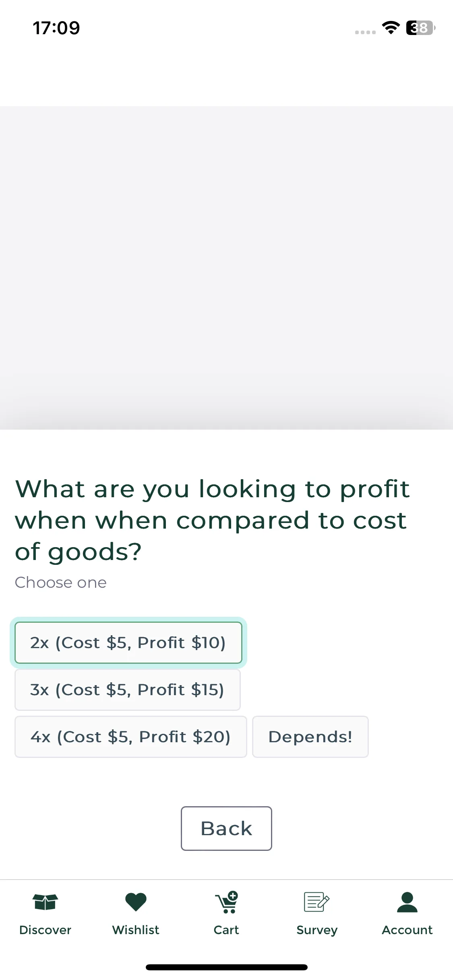The width and height of the screenshot is (453, 980).
Task: Tap the home indicator bar
Action: [226, 967]
